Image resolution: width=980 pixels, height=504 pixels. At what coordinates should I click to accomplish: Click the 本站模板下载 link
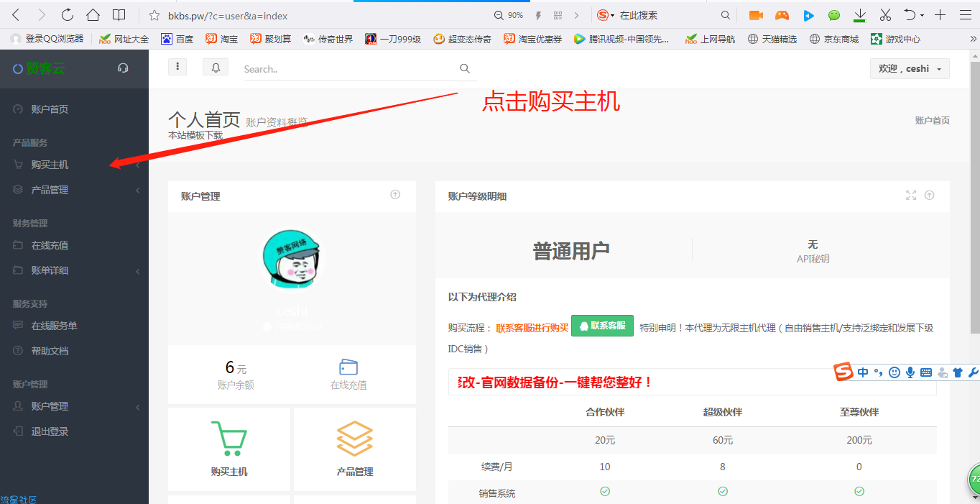tap(195, 135)
